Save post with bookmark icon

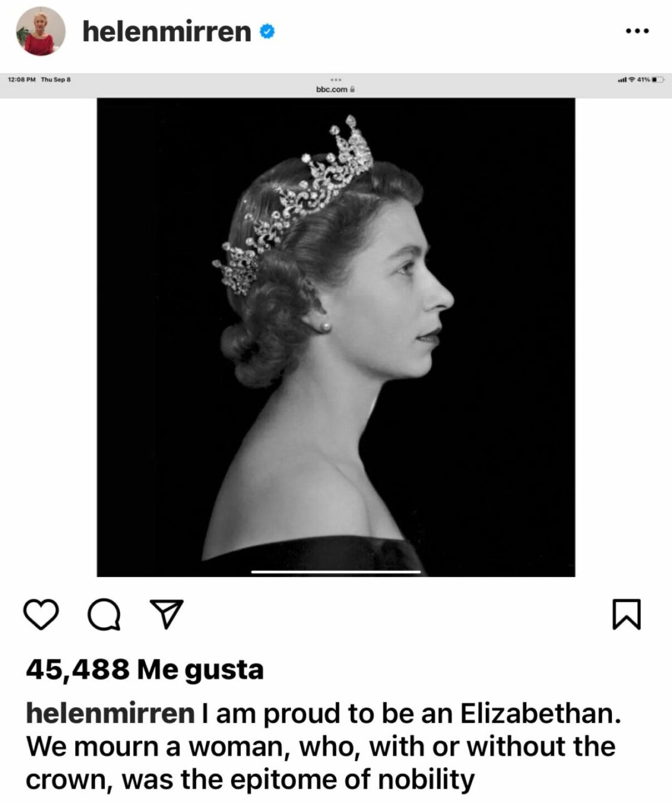pyautogui.click(x=626, y=614)
